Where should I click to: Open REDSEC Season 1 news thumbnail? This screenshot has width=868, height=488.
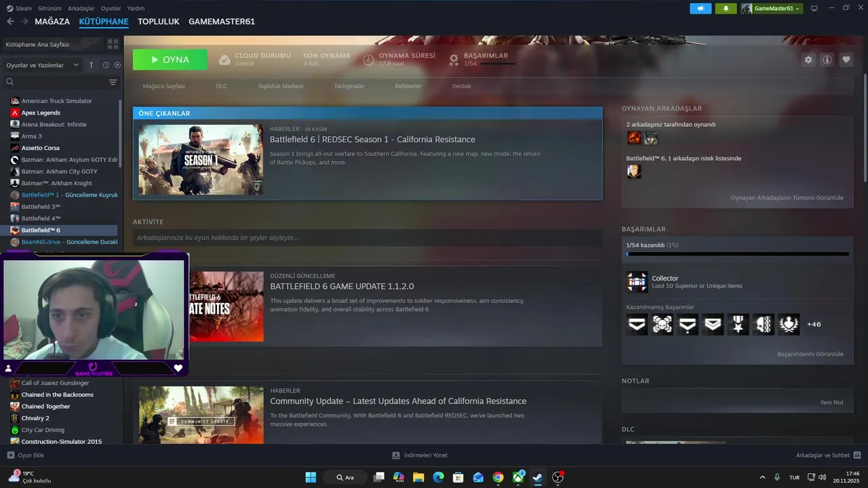(201, 159)
